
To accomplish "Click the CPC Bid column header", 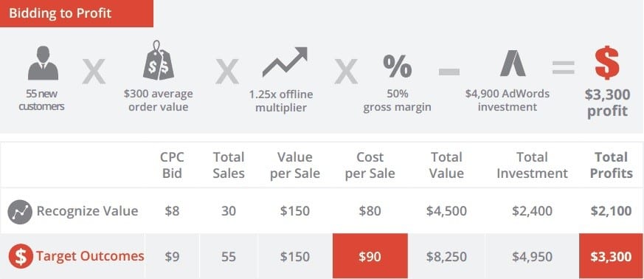I will tap(172, 165).
